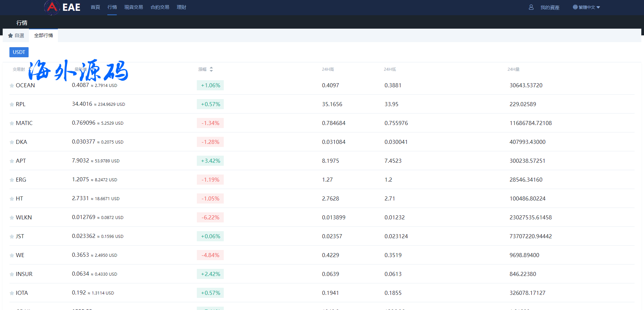
Task: Switch to the 自選 tab
Action: (x=16, y=35)
